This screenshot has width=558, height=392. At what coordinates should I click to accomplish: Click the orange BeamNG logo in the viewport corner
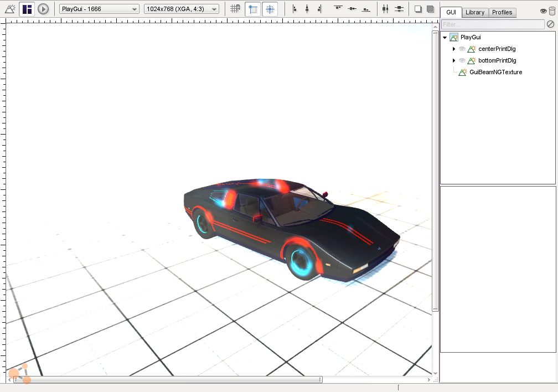[19, 374]
